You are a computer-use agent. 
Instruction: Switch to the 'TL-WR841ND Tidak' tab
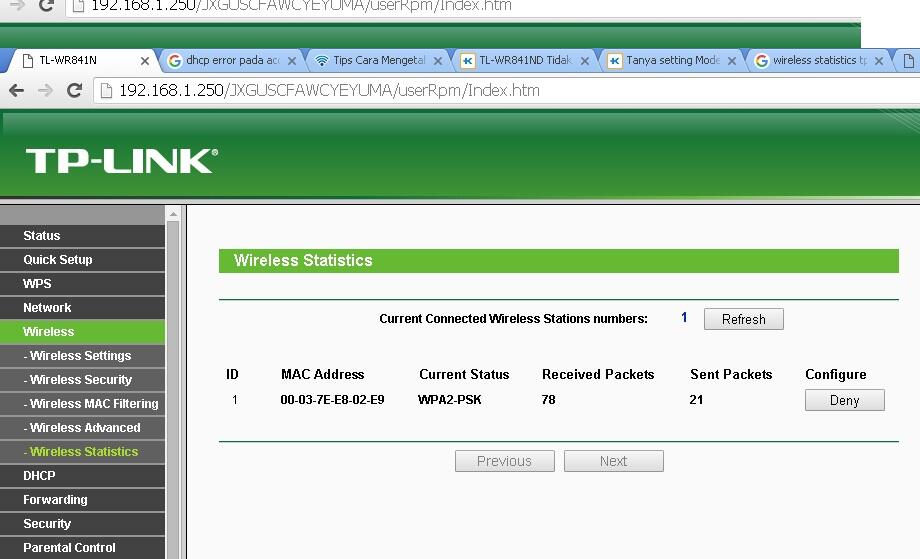[x=525, y=60]
